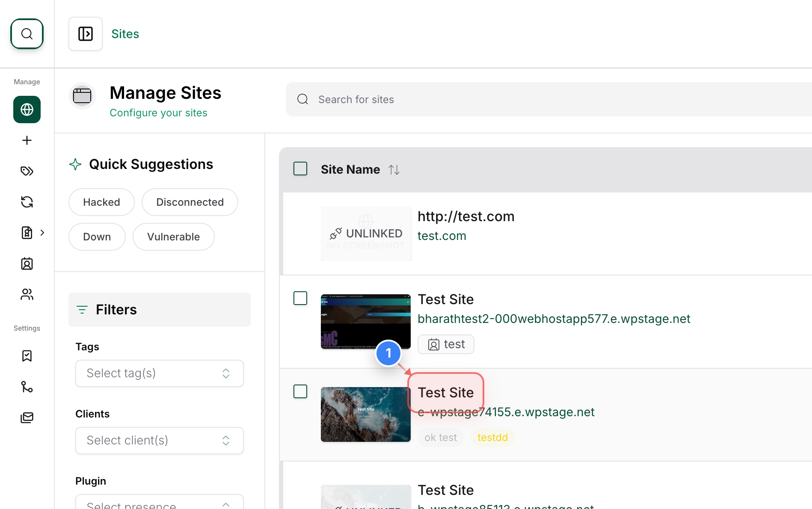
Task: Sort by Site Name arrows icon
Action: click(x=394, y=170)
